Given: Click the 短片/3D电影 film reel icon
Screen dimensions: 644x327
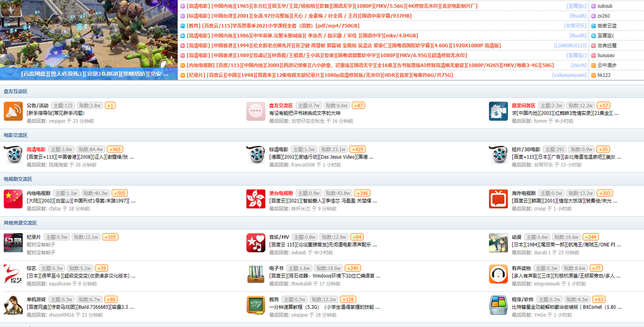Looking at the screenshot, I should click(x=498, y=155).
